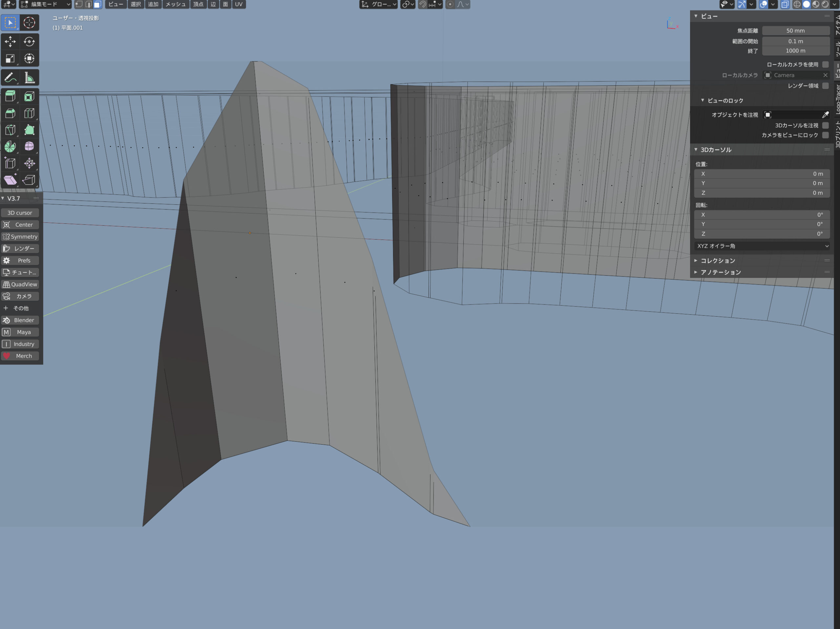Activate the Cursor tool icon
Viewport: 840px width, 629px height.
tap(29, 22)
